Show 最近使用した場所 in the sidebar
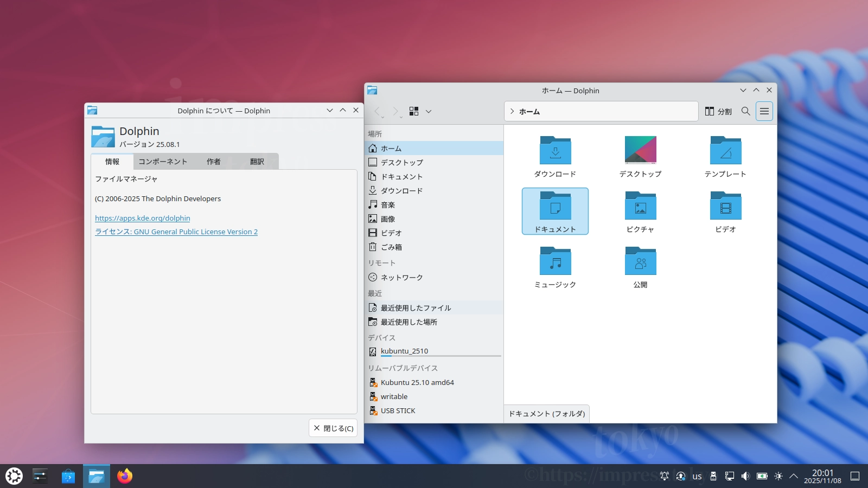868x488 pixels. tap(434, 322)
